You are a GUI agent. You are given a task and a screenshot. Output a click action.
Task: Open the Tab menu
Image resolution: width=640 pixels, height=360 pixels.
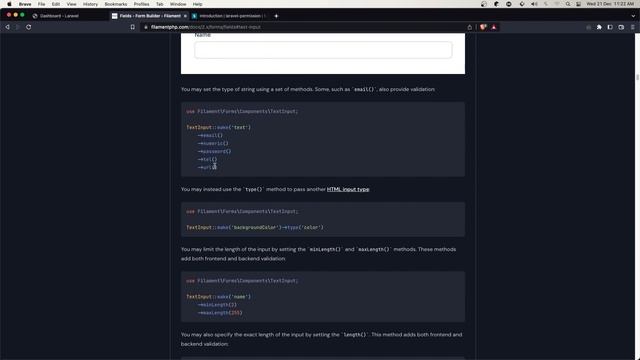[x=160, y=4]
